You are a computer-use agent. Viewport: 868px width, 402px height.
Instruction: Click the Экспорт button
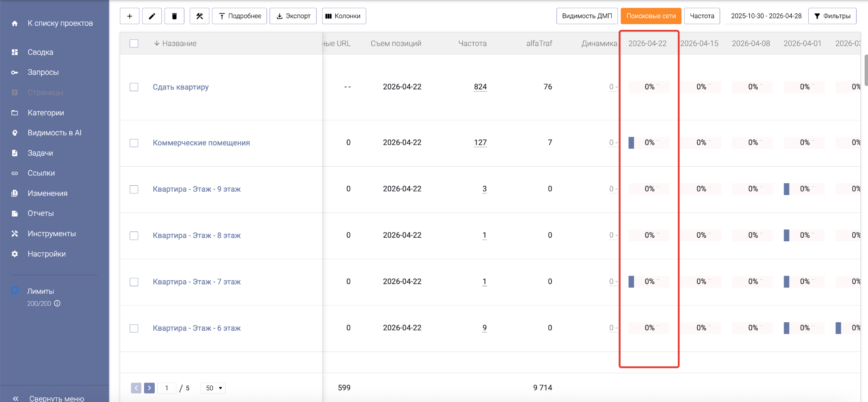tap(293, 16)
